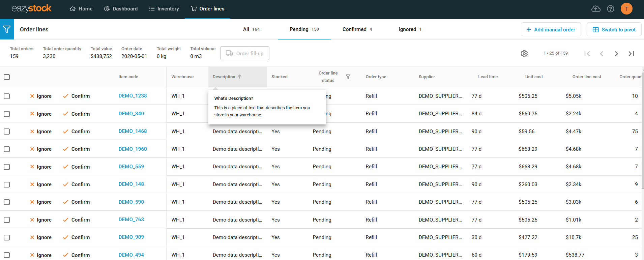Switch to the Confirmed tab
Image resolution: width=644 pixels, height=260 pixels.
coord(357,29)
